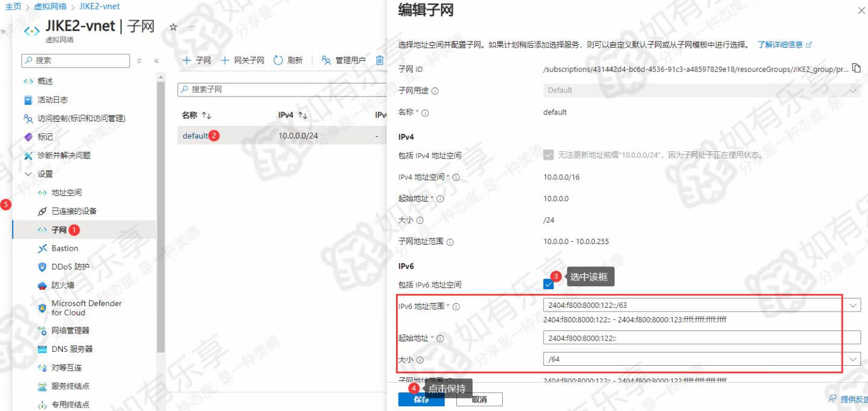Click 管理用户 in the toolbar
The height and width of the screenshot is (411, 868).
[x=344, y=60]
